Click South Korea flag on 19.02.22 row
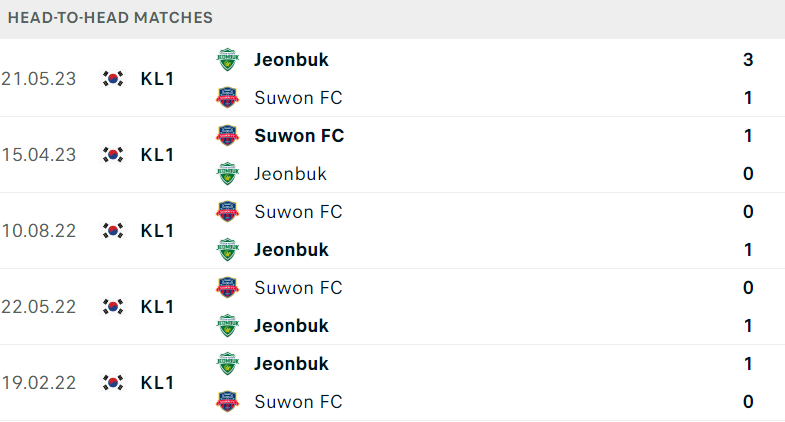This screenshot has height=422, width=785. point(113,383)
